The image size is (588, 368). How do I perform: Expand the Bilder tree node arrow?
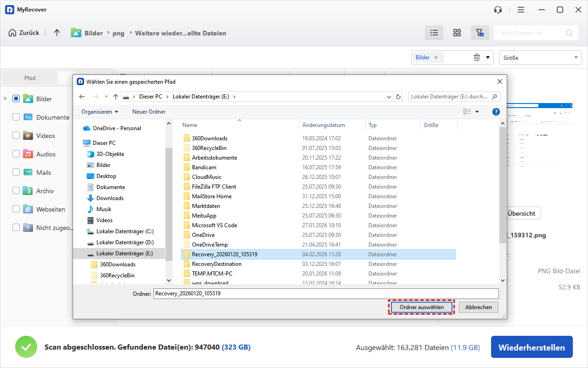[6, 99]
